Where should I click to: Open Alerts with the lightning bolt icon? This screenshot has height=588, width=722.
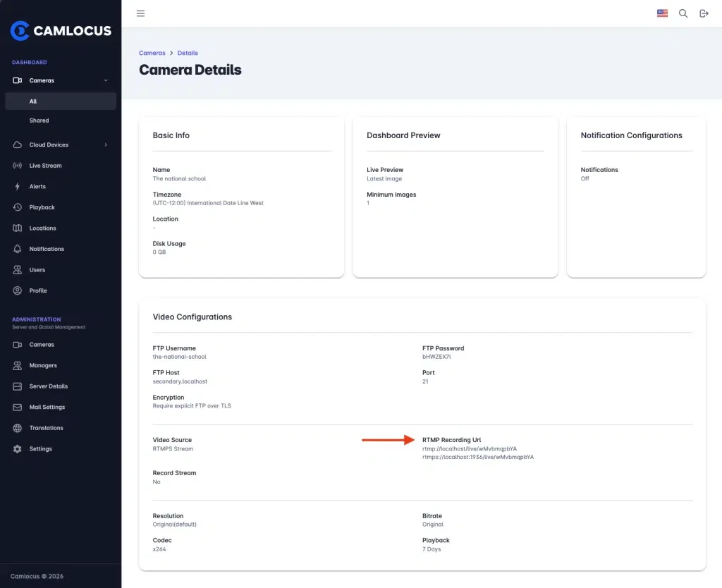click(18, 187)
